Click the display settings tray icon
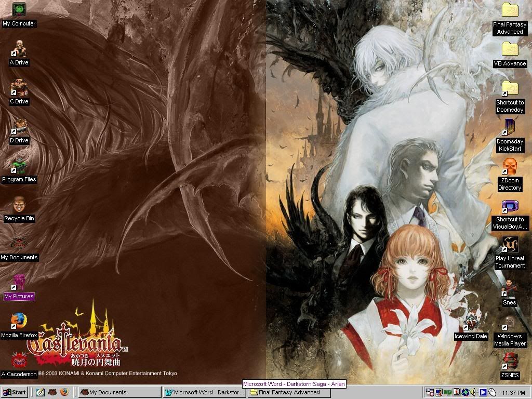 pyautogui.click(x=438, y=393)
